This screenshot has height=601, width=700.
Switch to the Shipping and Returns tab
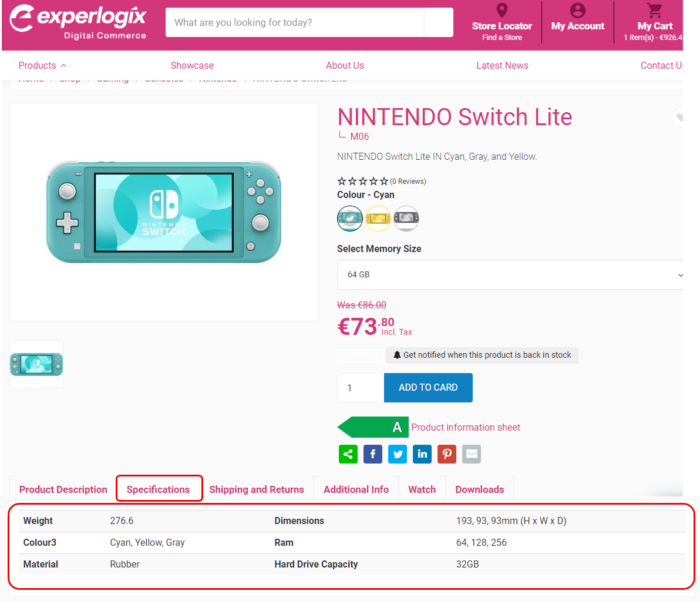point(257,489)
